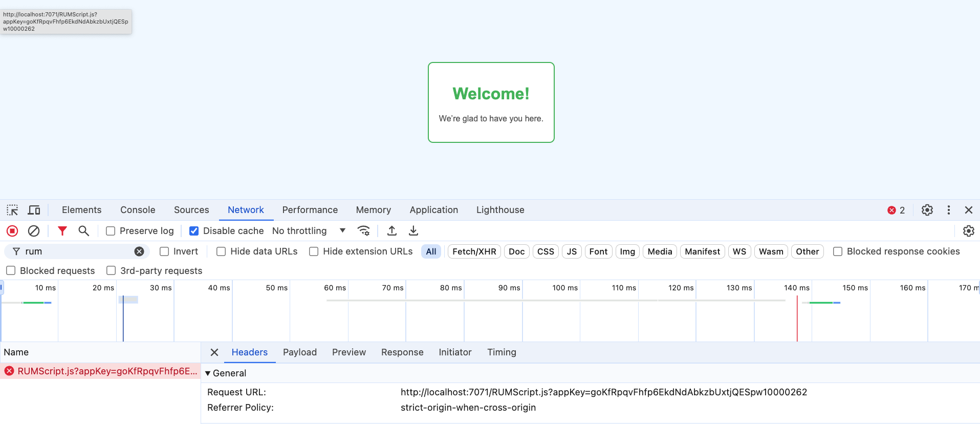Screen dimensions: 980x424
Task: Toggle the device toolbar icon
Action: 34,210
